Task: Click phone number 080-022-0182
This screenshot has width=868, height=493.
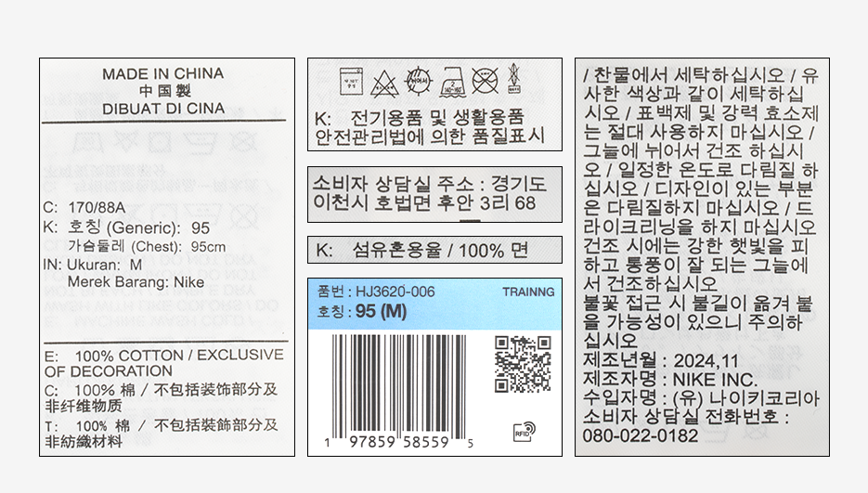Action: (640, 436)
